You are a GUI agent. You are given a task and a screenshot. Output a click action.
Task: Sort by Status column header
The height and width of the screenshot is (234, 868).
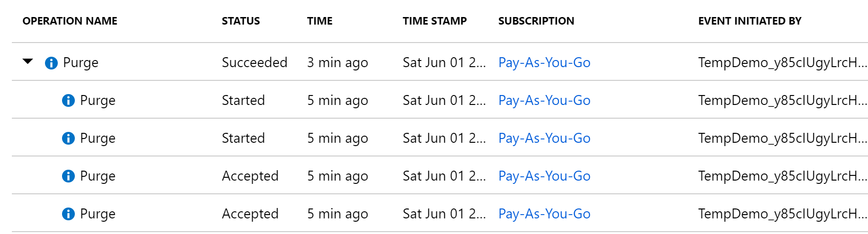click(241, 21)
